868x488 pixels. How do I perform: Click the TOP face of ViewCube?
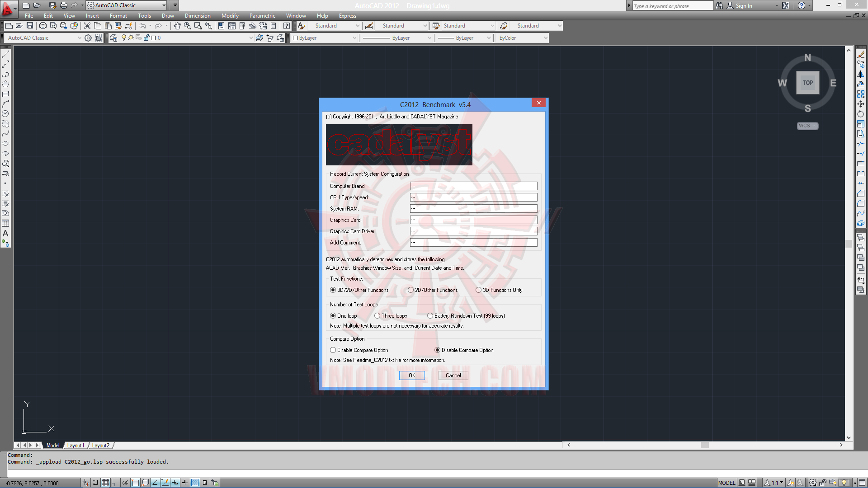[x=807, y=83]
